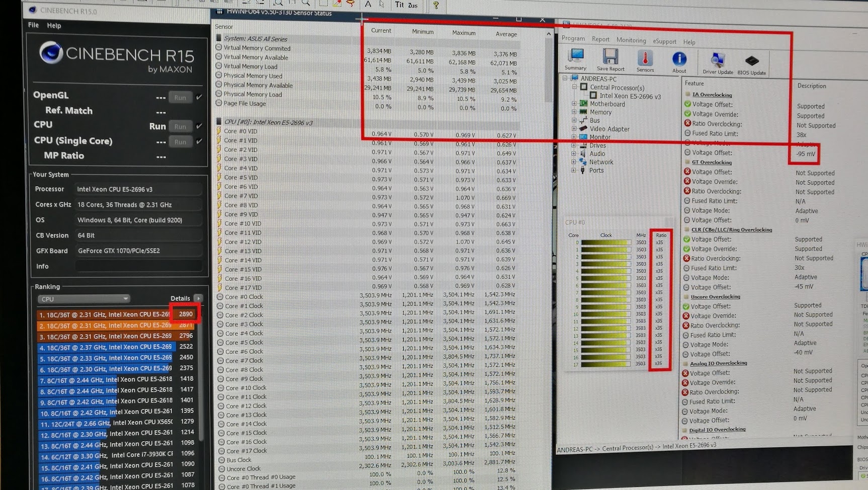Select the Uncore Clock sensor icon

point(221,468)
